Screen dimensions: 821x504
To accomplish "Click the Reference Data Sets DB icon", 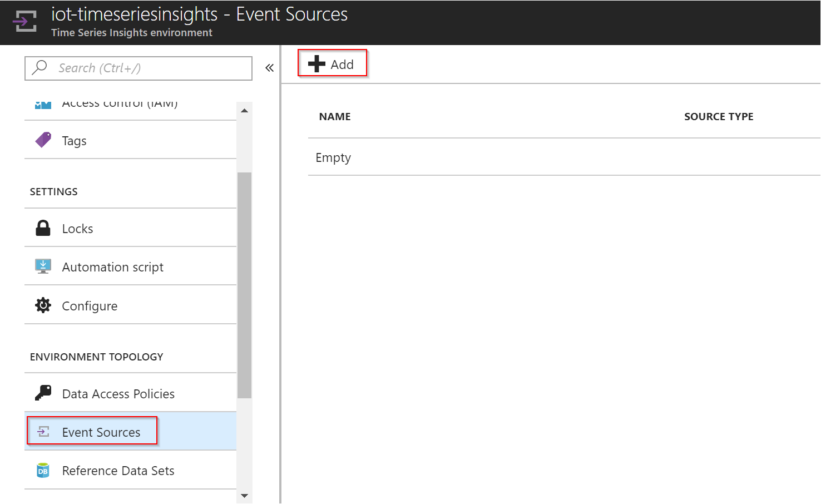I will [43, 471].
